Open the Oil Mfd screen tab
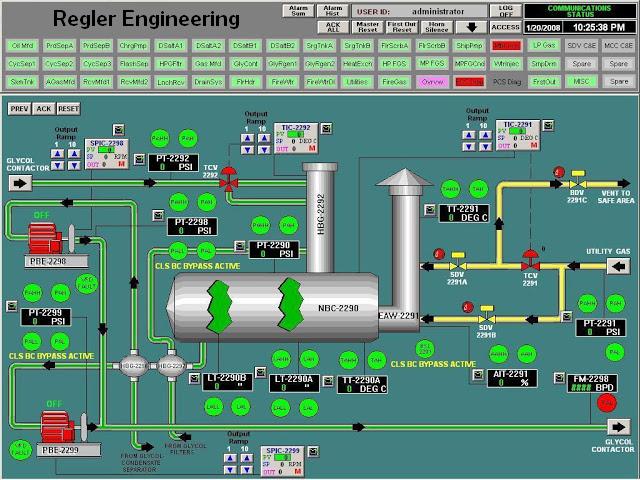The height and width of the screenshot is (480, 640). pyautogui.click(x=23, y=46)
